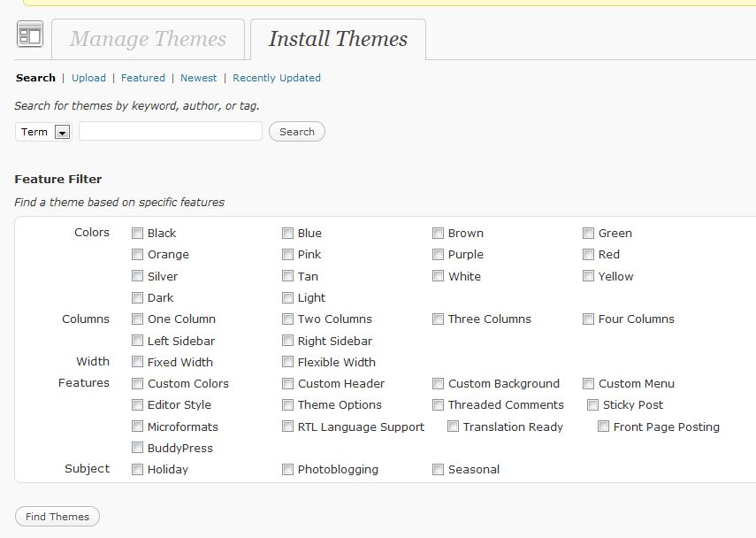Check the Custom Menu feature
This screenshot has width=756, height=538.
point(588,384)
